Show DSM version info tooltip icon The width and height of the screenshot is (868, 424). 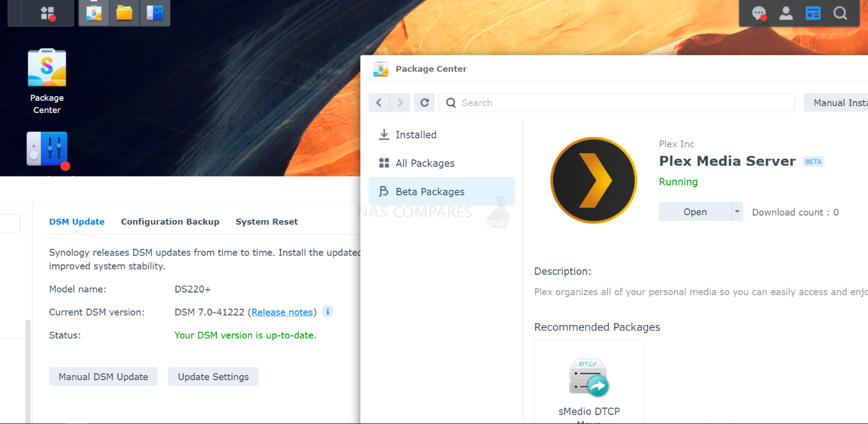point(328,312)
